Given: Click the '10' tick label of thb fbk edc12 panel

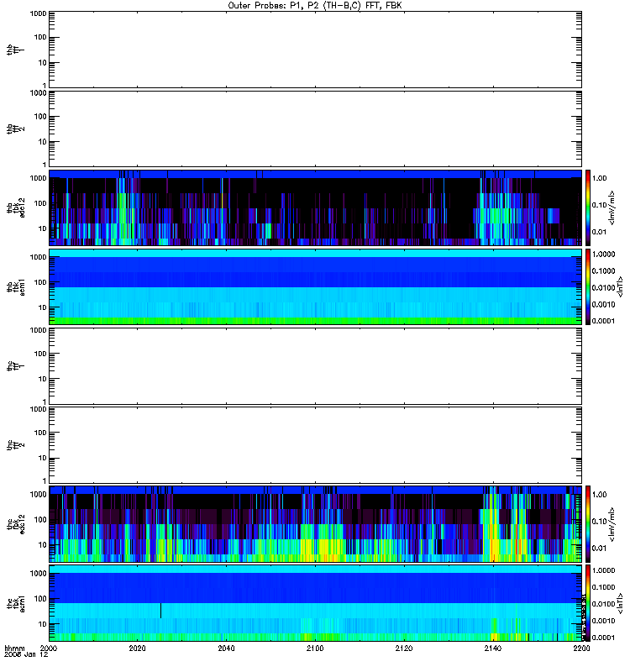Looking at the screenshot, I should 43,228.
